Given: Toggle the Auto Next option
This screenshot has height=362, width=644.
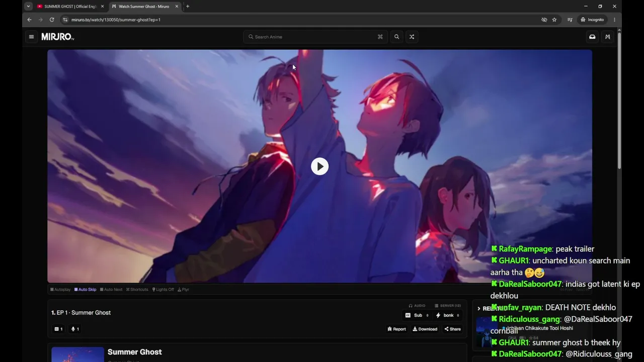Looking at the screenshot, I should [x=111, y=290].
